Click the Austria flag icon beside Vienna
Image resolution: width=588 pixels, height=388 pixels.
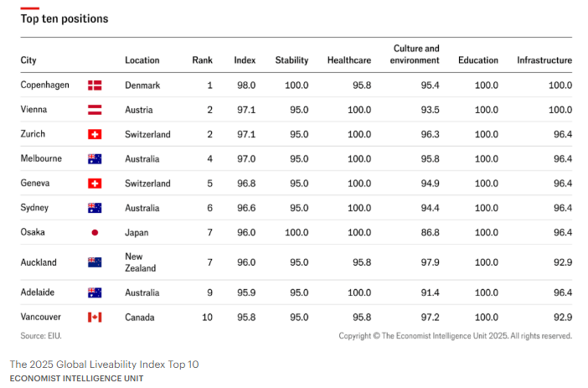coord(95,110)
